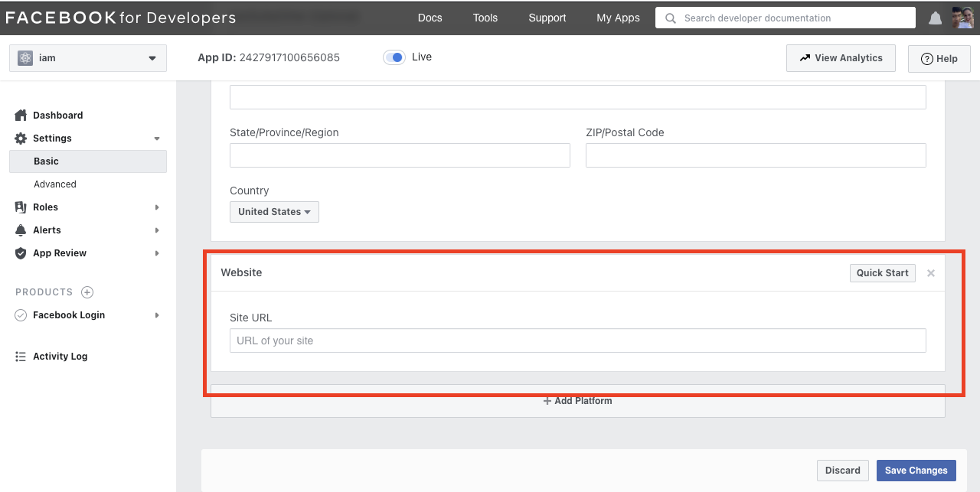
Task: Open the notifications bell icon
Action: tap(935, 18)
